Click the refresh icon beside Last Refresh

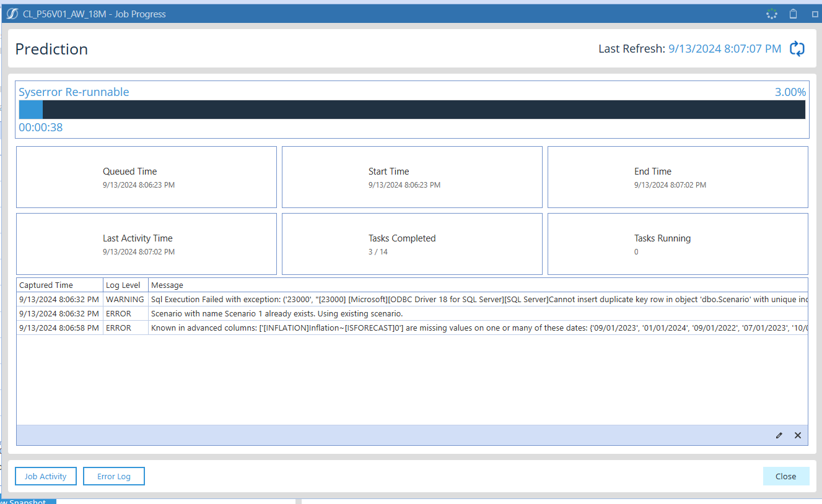[797, 49]
